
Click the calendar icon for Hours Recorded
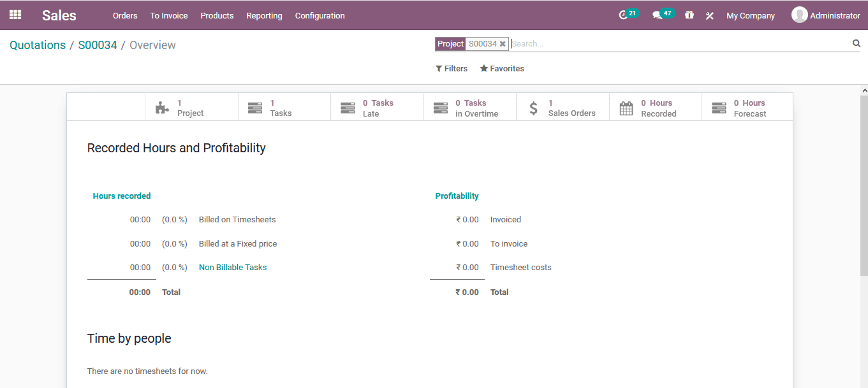pyautogui.click(x=626, y=108)
